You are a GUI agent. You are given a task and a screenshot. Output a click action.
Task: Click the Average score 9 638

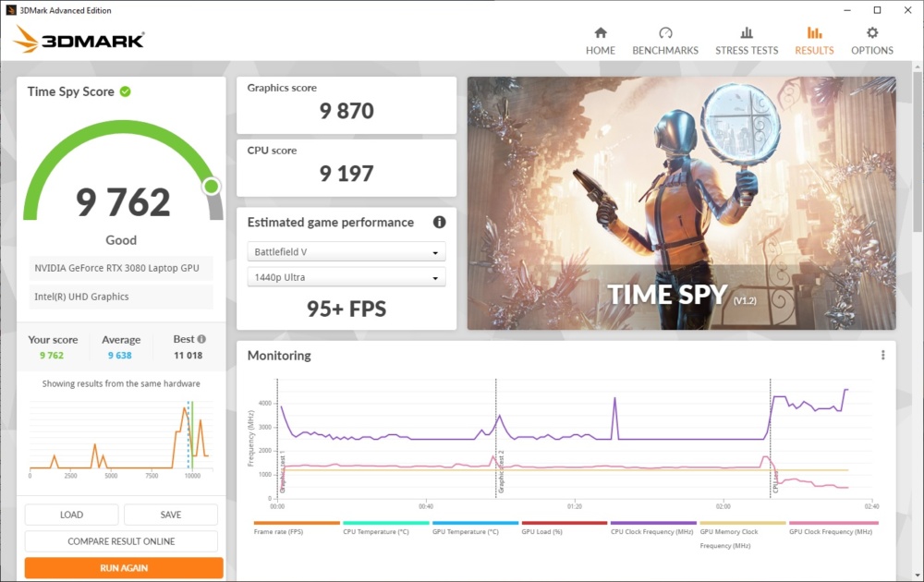(x=119, y=356)
